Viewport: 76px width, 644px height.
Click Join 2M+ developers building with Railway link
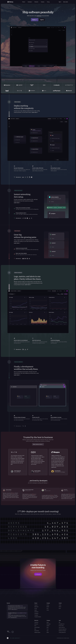(x=38, y=483)
